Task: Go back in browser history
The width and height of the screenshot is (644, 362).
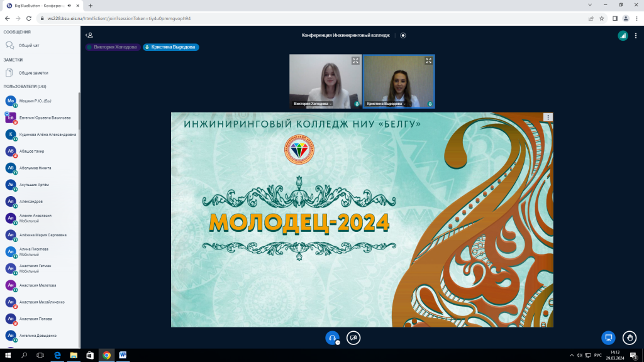Action: (x=8, y=18)
